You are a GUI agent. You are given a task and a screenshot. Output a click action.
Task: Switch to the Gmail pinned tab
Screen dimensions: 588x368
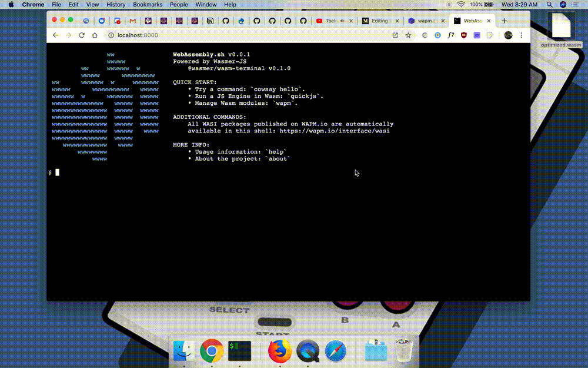[x=132, y=21]
